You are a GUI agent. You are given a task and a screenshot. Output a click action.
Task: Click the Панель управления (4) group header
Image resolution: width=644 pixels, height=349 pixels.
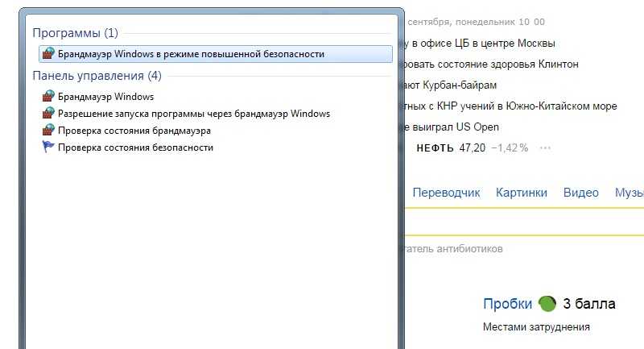[x=97, y=76]
